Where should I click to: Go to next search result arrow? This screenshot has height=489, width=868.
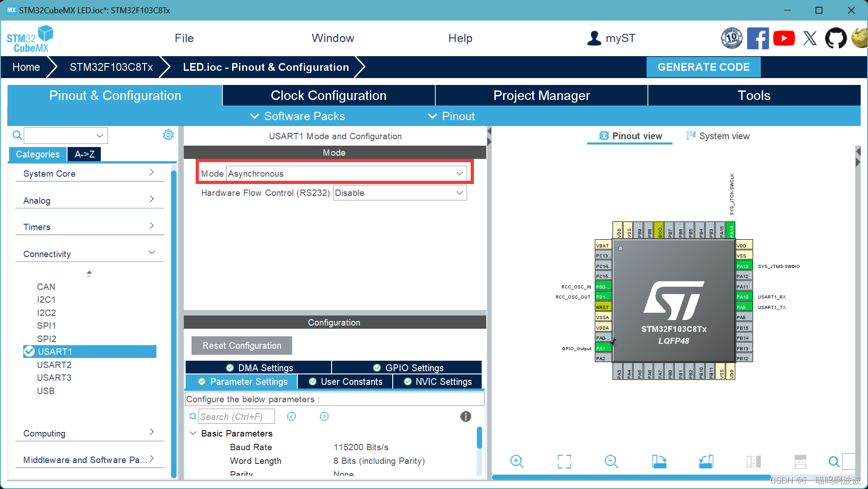(x=324, y=416)
